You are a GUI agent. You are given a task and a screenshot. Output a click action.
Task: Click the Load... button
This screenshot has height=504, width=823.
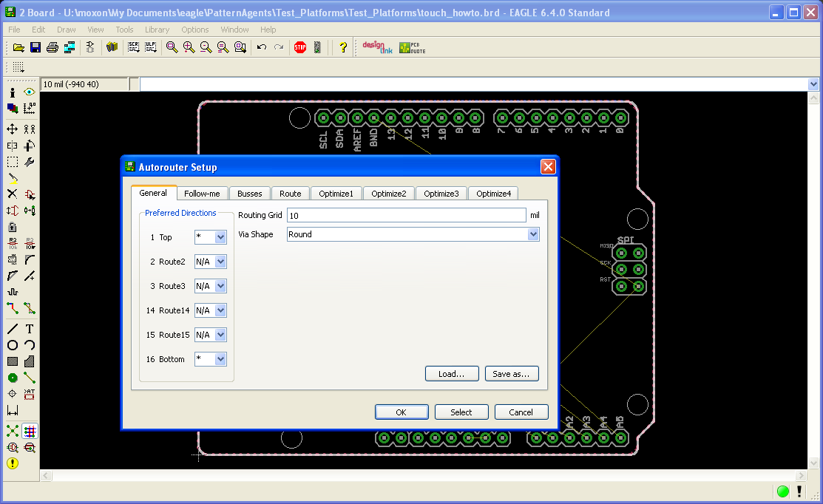452,374
